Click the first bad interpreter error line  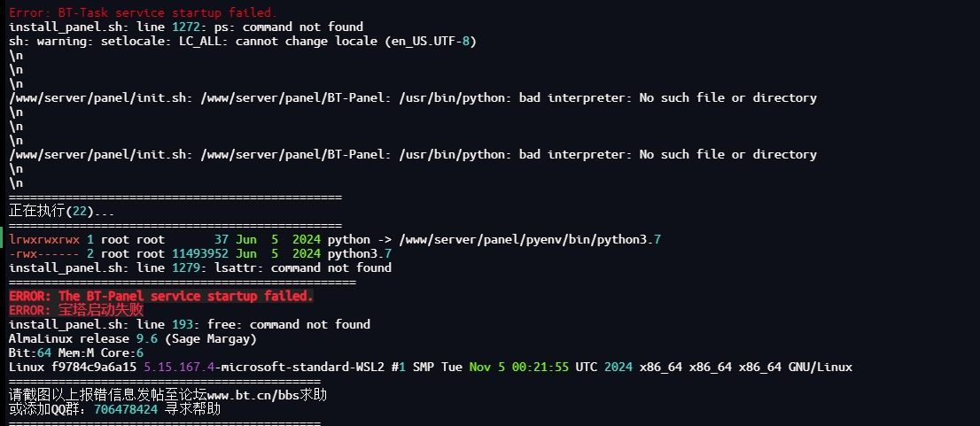coord(413,98)
